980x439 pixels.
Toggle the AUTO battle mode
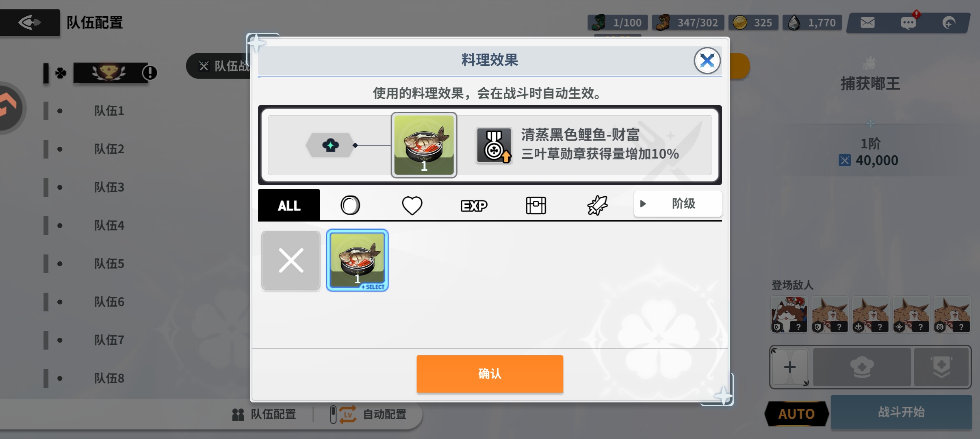(x=796, y=414)
